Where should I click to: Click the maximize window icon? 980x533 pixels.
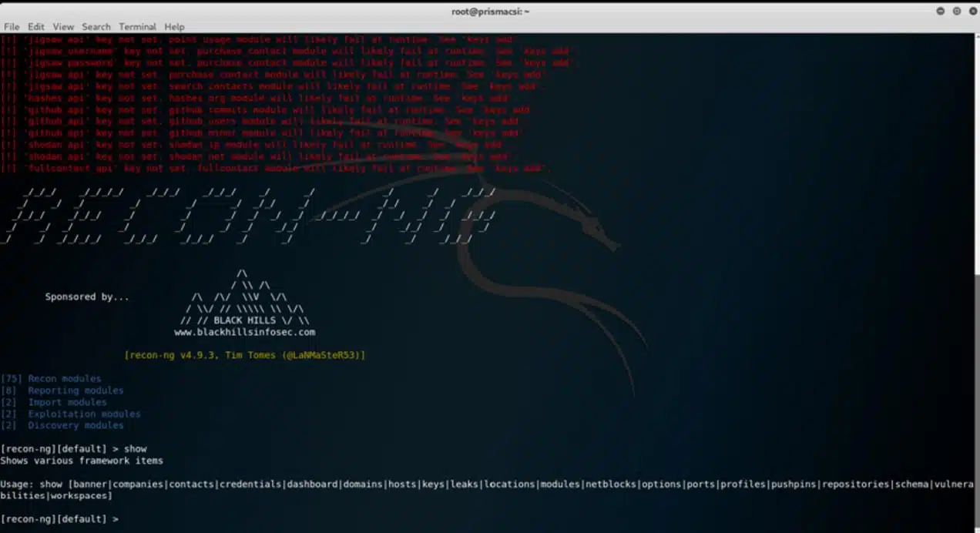coord(956,11)
